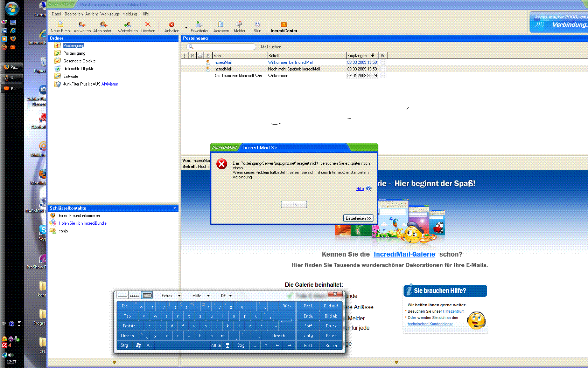The width and height of the screenshot is (588, 368).
Task: Open the Hilfezentrum link
Action: [454, 311]
